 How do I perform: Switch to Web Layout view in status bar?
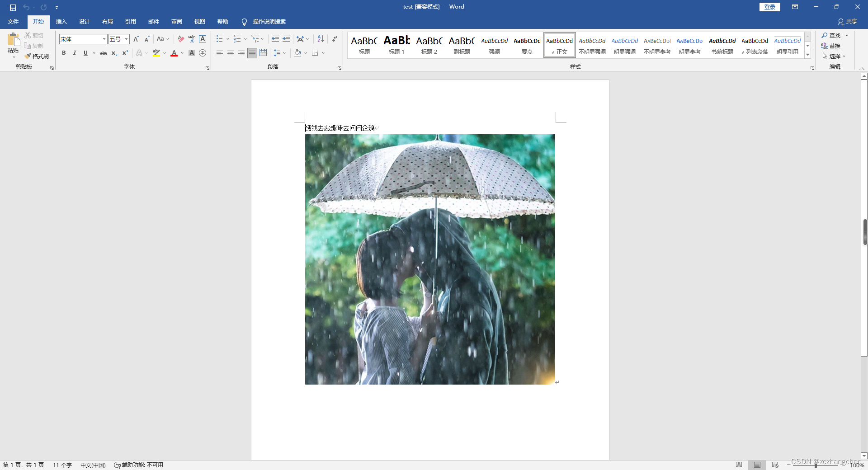[775, 465]
